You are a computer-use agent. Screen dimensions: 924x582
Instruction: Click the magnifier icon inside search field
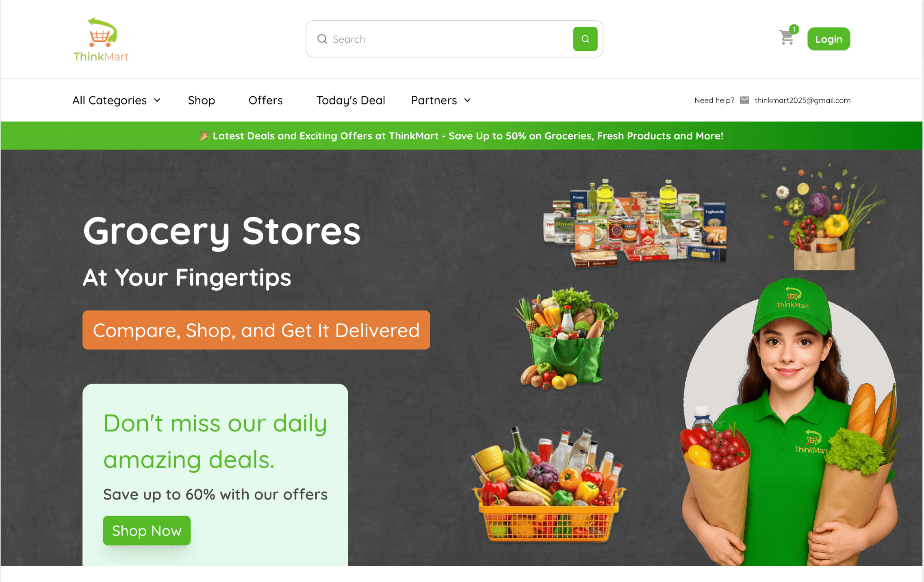click(322, 39)
